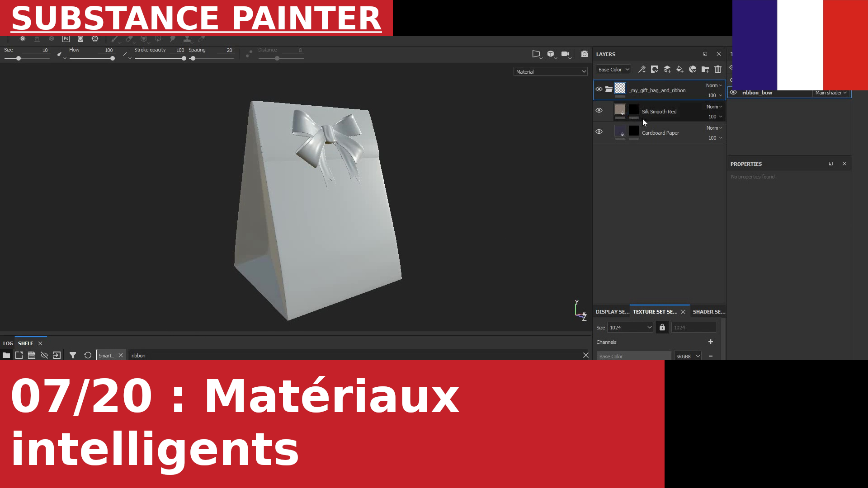The image size is (868, 488).
Task: Switch to the SHADER SETTINGS tab
Action: pyautogui.click(x=709, y=312)
